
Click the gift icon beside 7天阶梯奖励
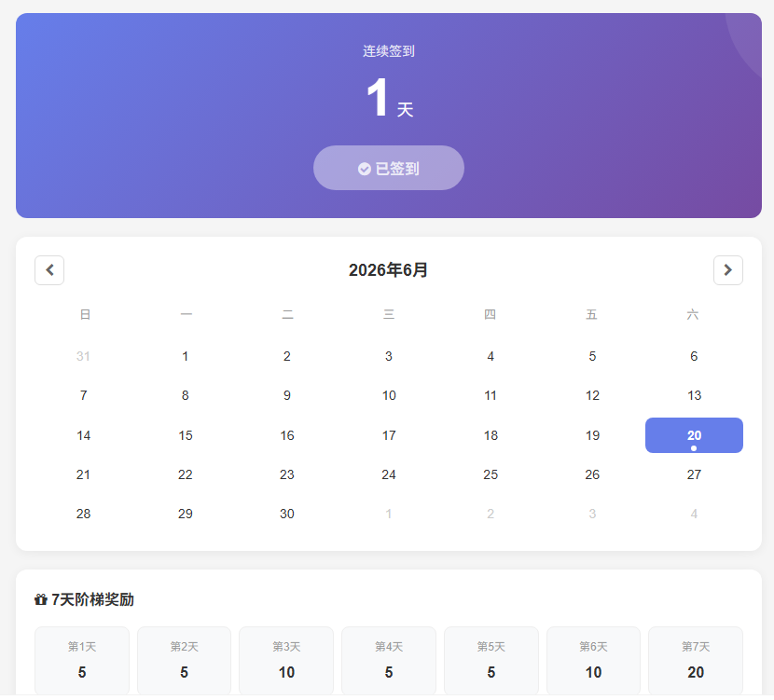click(x=40, y=599)
